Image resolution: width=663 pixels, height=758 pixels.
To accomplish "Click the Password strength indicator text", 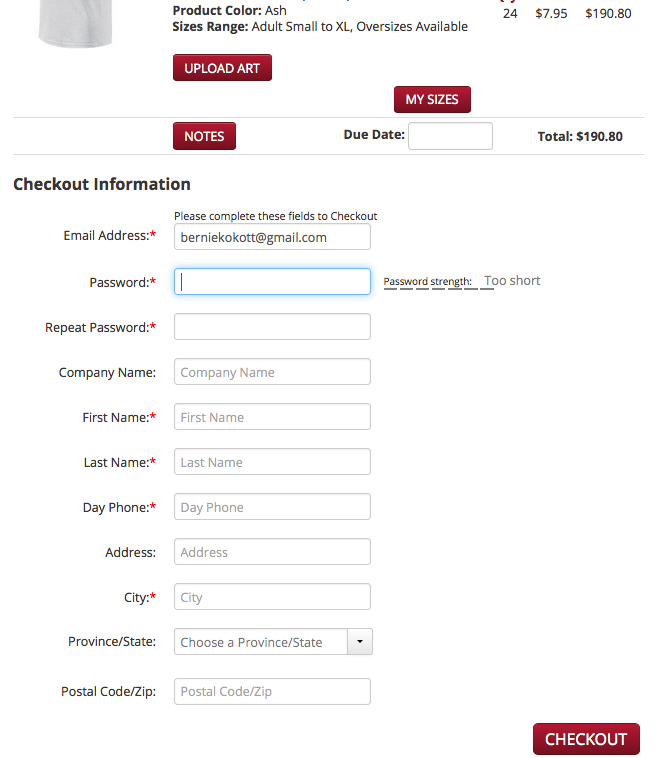I will click(462, 281).
